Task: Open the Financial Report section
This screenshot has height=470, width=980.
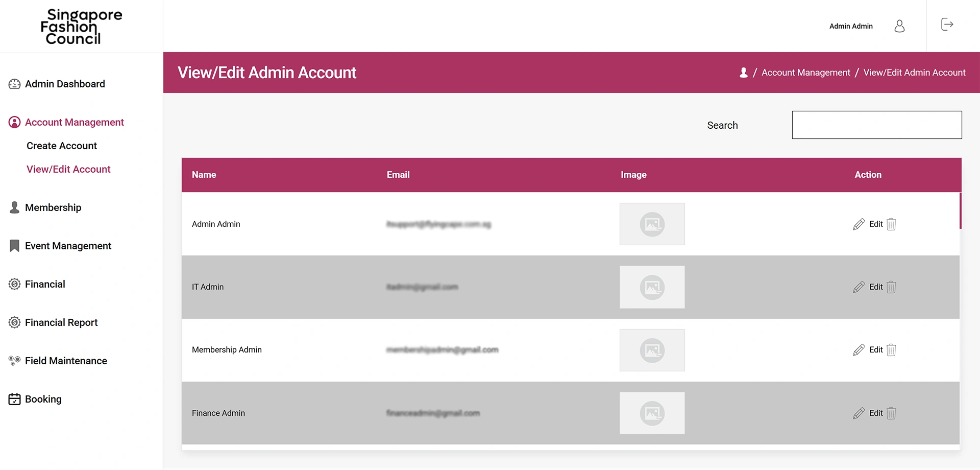Action: click(61, 322)
